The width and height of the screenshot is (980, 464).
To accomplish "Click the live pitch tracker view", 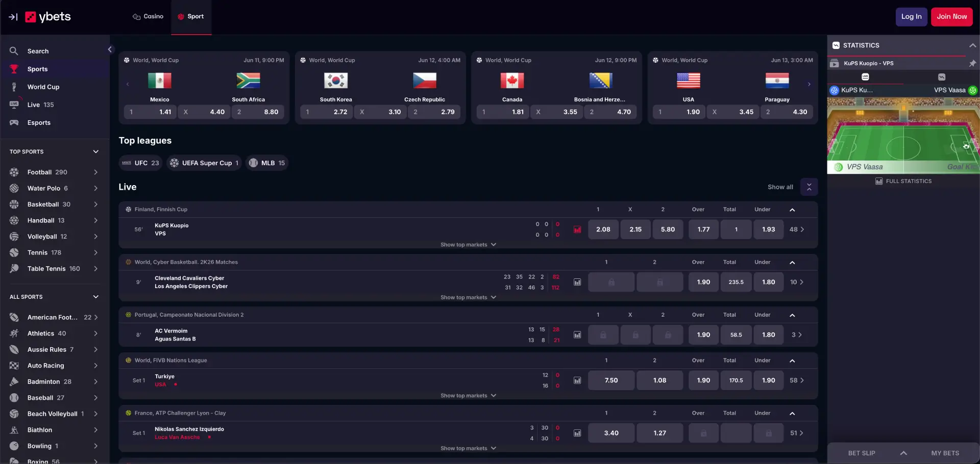I will point(903,135).
